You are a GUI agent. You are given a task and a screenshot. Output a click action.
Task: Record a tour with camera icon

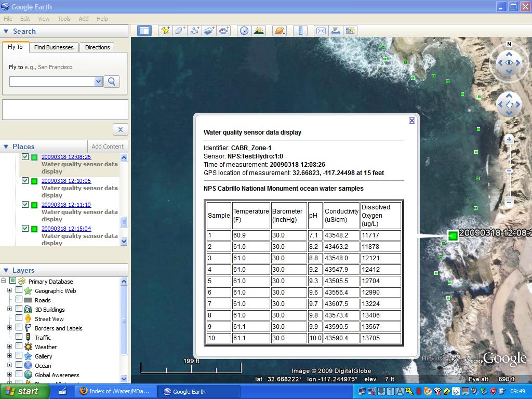(x=224, y=31)
